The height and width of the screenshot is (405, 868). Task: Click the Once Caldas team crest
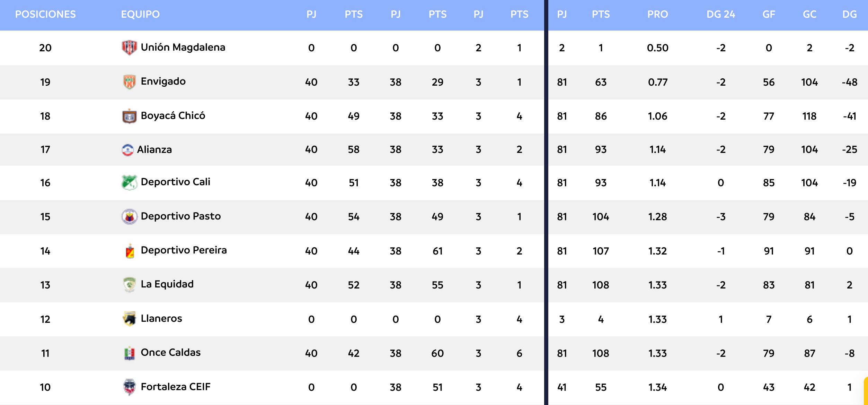[x=129, y=353]
